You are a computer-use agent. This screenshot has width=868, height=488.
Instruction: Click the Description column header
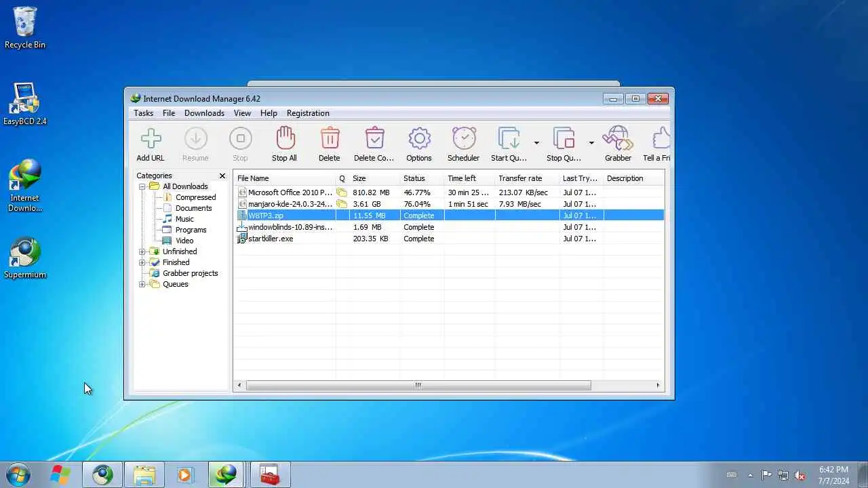coord(633,178)
